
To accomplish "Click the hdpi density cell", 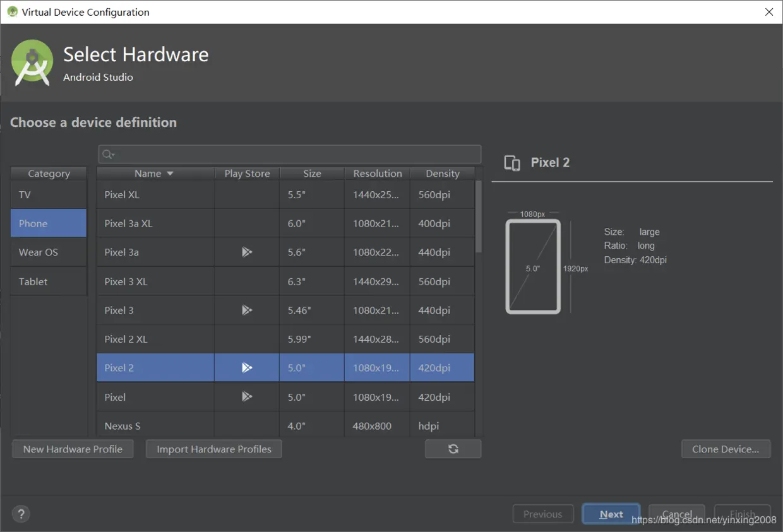I will click(442, 426).
